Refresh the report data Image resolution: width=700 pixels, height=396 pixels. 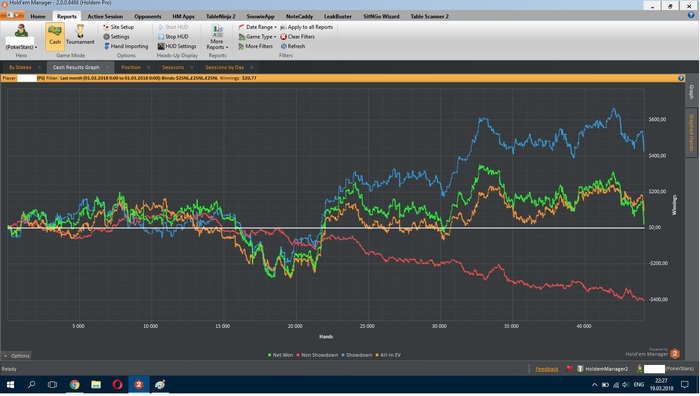pos(293,46)
